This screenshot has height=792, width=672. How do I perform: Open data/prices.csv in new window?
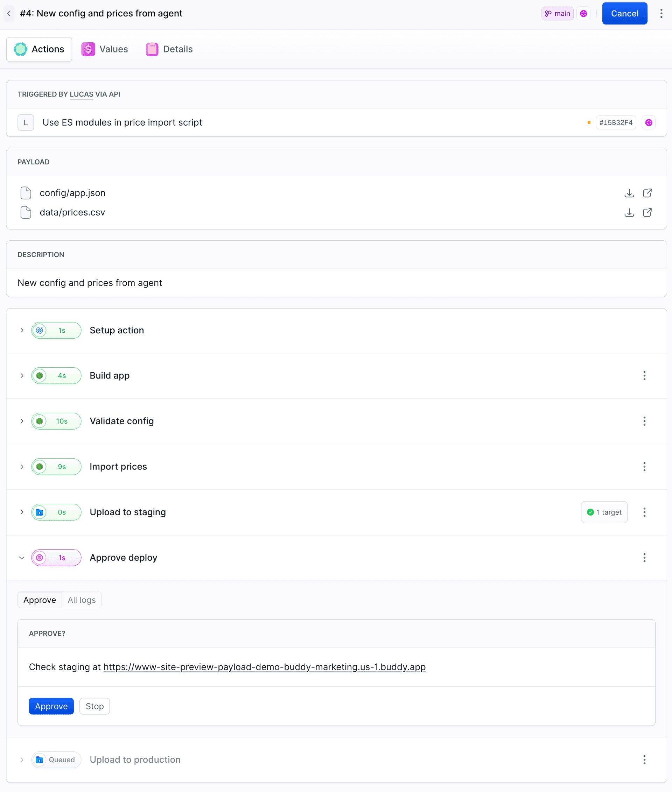pos(647,212)
